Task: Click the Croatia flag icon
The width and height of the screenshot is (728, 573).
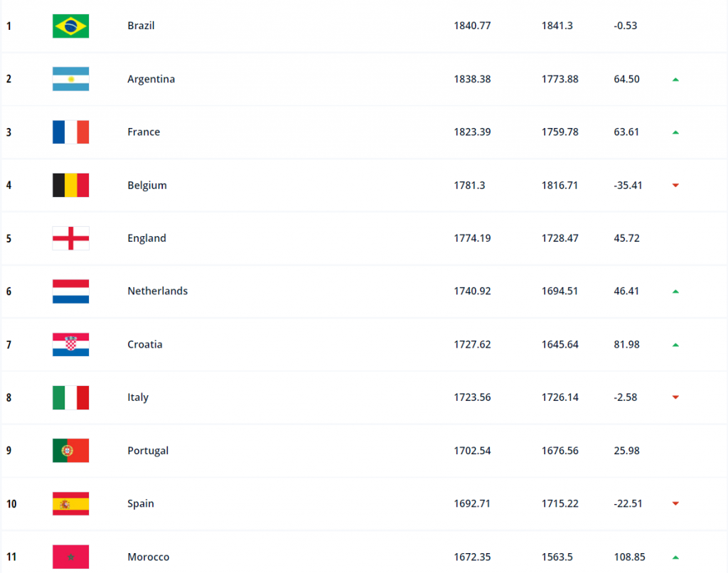Action: click(x=70, y=345)
